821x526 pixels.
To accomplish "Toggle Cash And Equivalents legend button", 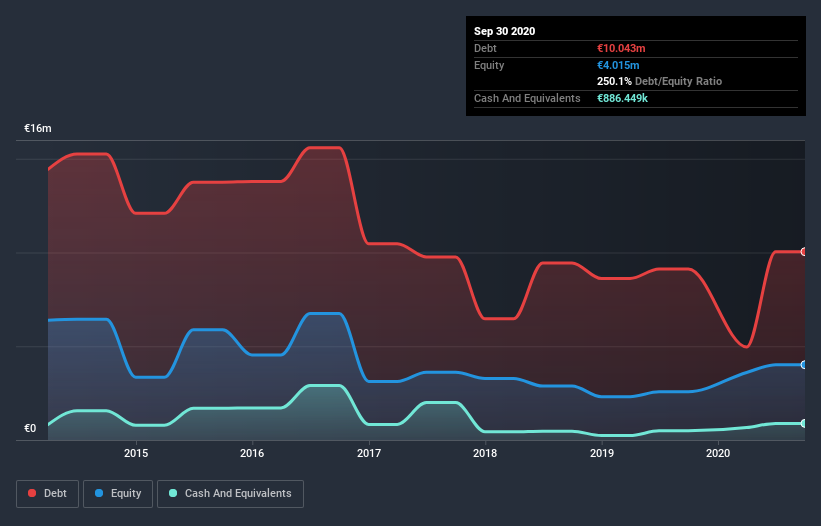I will point(230,494).
